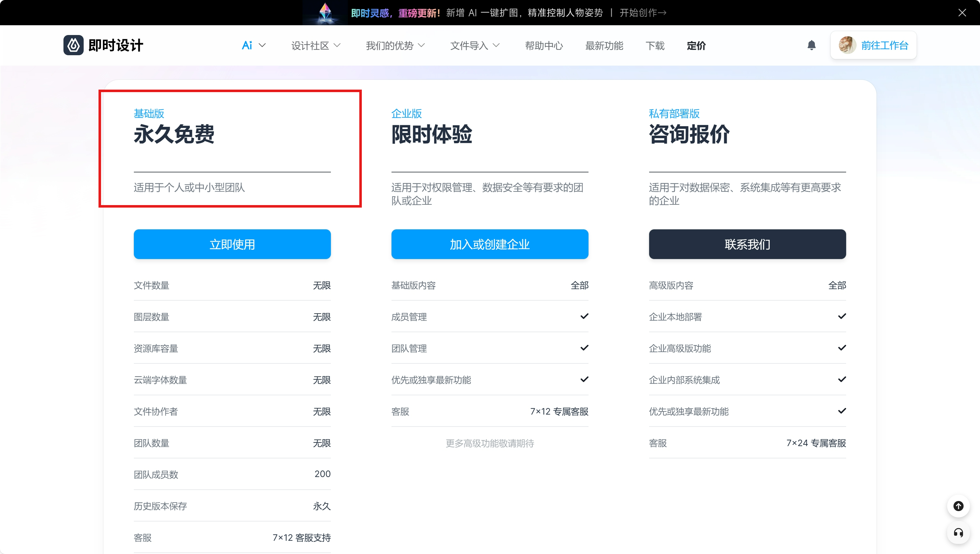Viewport: 980px width, 554px height.
Task: Open the notification bell
Action: click(x=811, y=45)
